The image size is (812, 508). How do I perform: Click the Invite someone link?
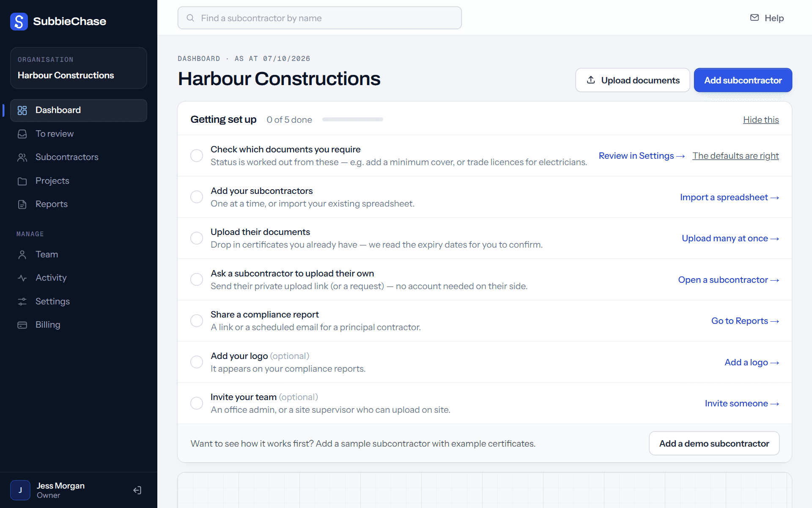pyautogui.click(x=742, y=403)
